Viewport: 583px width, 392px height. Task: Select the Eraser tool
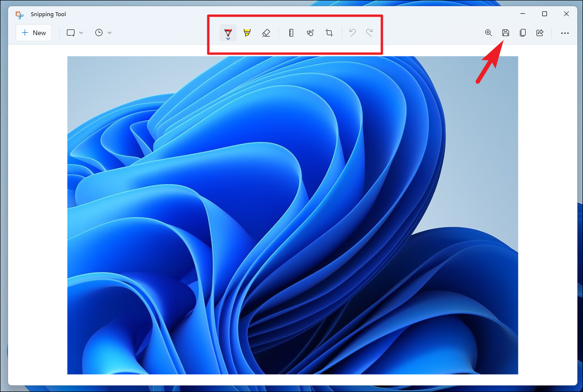(x=266, y=33)
